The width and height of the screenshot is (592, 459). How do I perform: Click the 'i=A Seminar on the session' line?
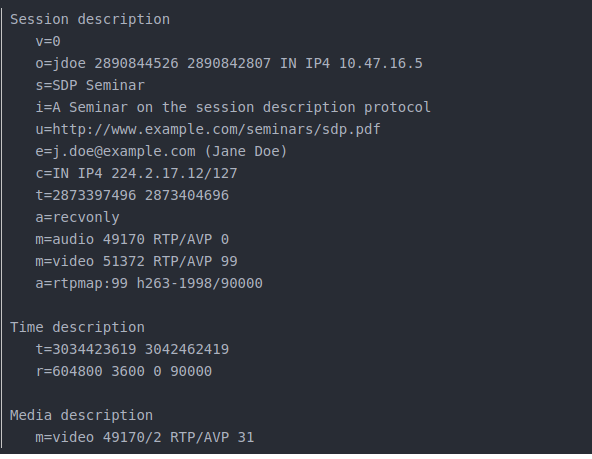(x=233, y=108)
